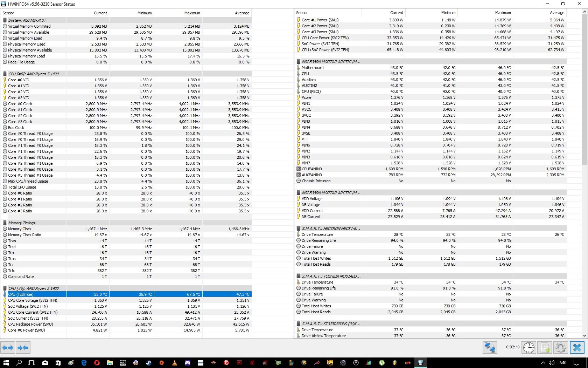Screen dimensions: 588x368
Task: Select the Drive Airflow Temperature row
Action: click(x=430, y=336)
